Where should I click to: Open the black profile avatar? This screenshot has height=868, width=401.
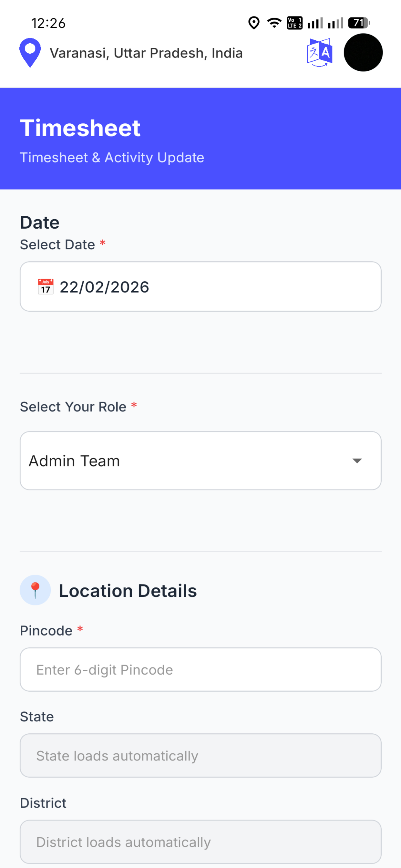(x=363, y=53)
